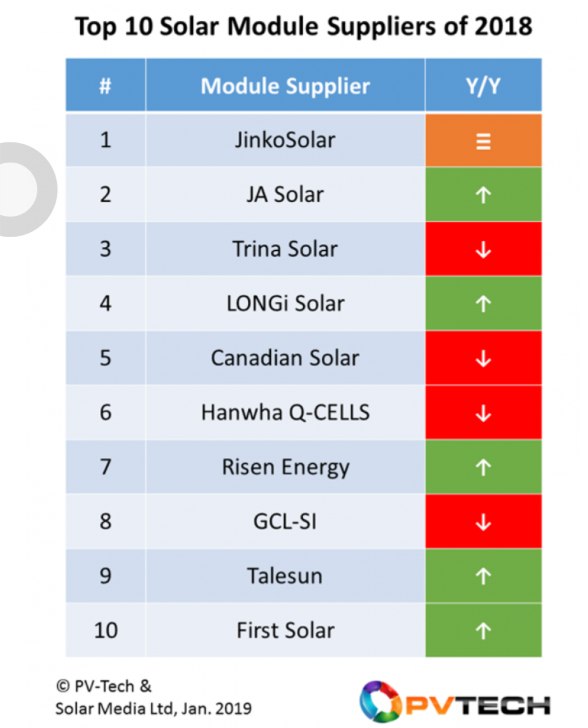Viewport: 588px width, 728px height.
Task: Click the Y/Y column header
Action: (483, 86)
